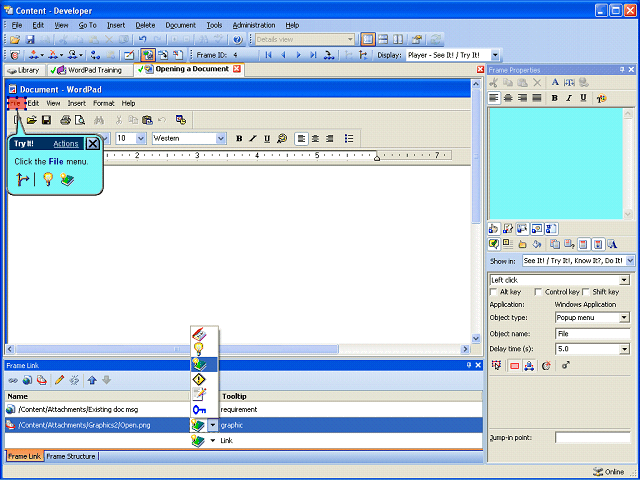Open the Administration menu
Screen dimensions: 640x480
point(254,25)
